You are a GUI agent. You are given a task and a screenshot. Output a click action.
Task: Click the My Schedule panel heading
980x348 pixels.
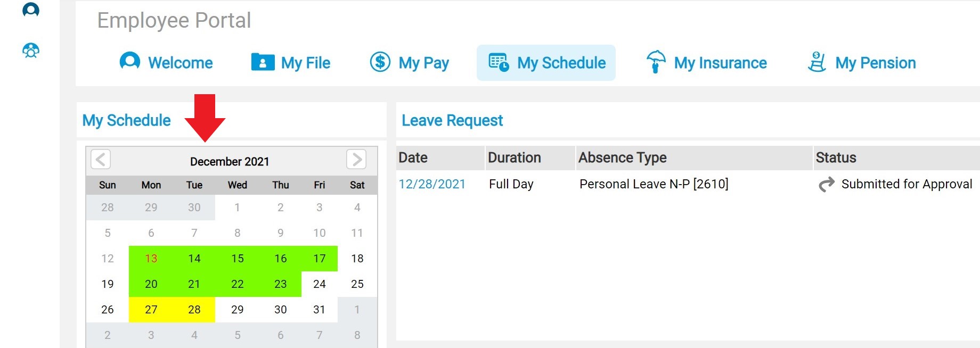point(126,120)
